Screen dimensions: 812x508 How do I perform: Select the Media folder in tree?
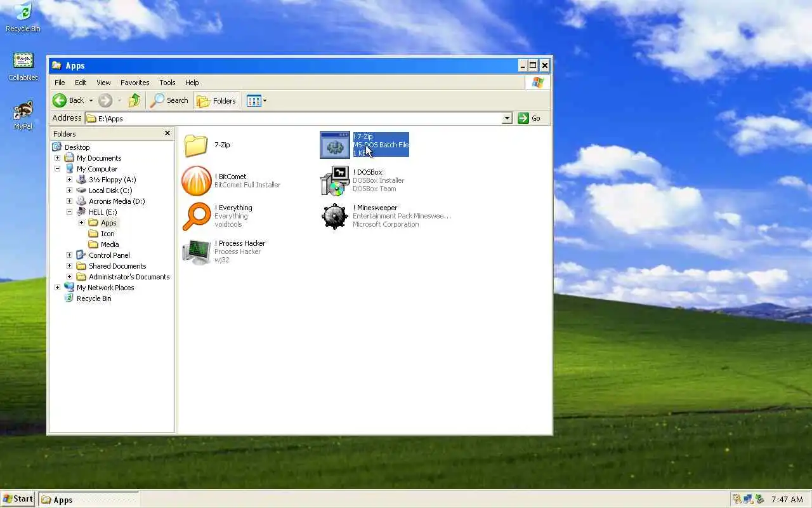[110, 244]
